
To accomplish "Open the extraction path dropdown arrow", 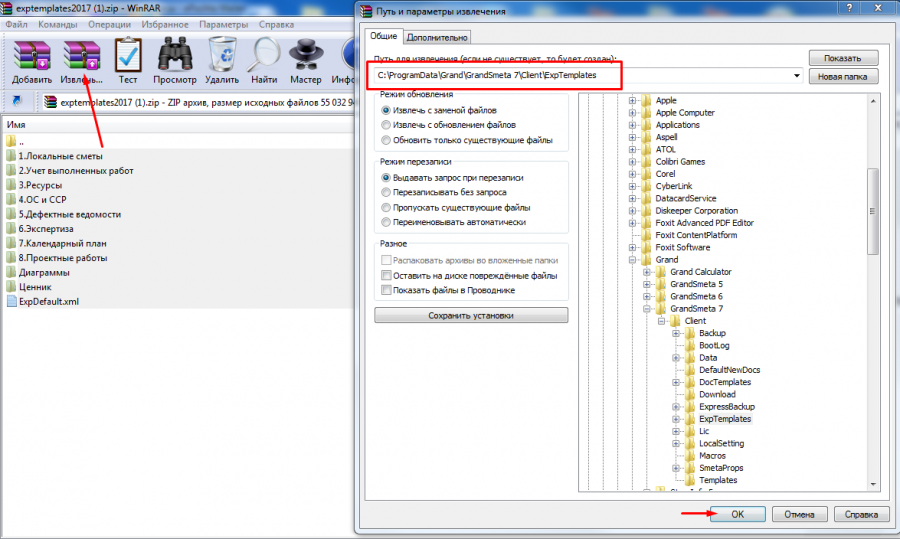I will [797, 75].
